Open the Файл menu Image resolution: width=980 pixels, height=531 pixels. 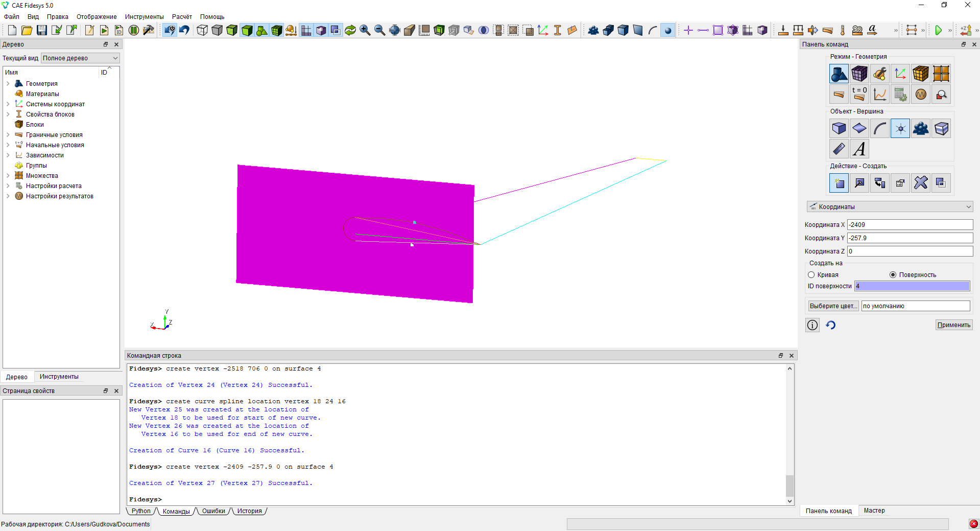tap(12, 17)
